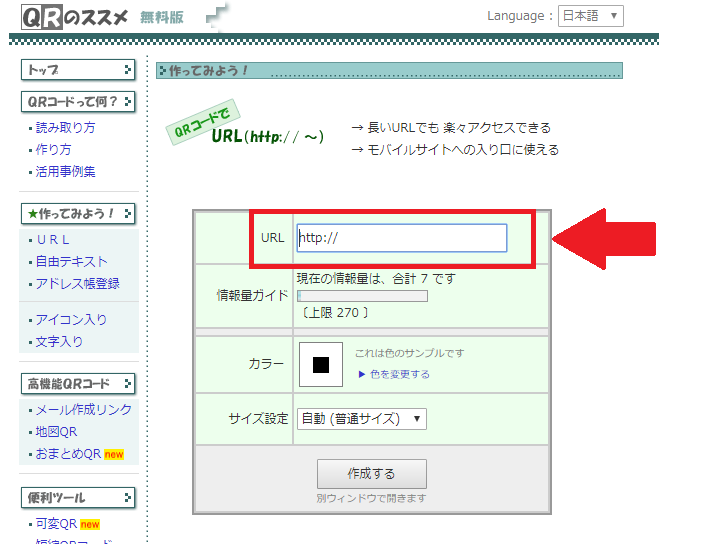The height and width of the screenshot is (544, 703).
Task: Choose 文字入り QR option
Action: pos(60,342)
